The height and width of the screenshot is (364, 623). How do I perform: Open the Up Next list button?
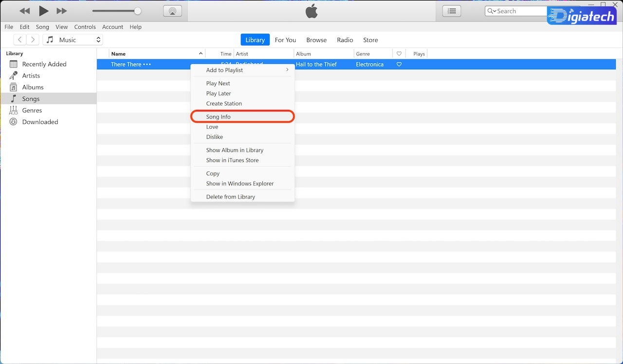click(452, 11)
